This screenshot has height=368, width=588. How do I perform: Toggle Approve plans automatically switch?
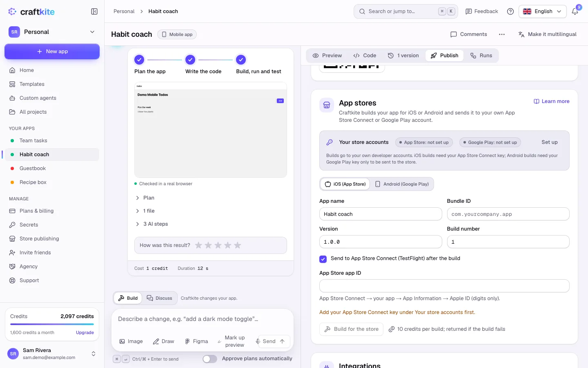pyautogui.click(x=210, y=359)
